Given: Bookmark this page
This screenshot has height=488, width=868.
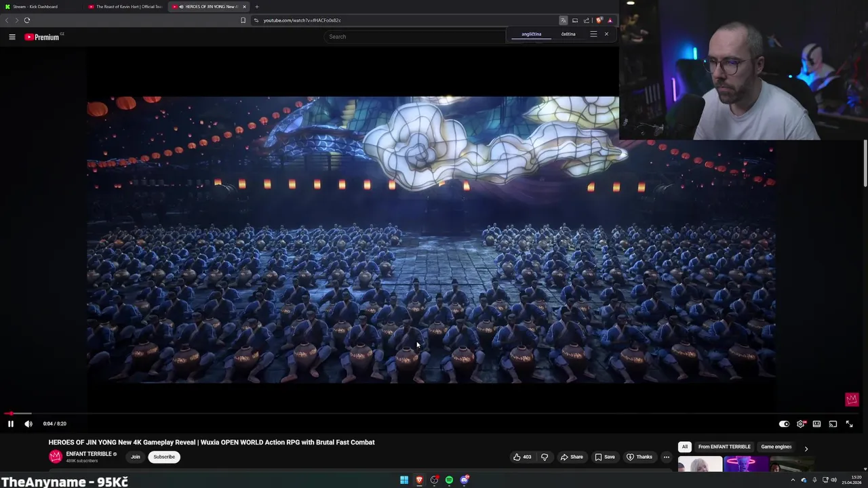Looking at the screenshot, I should pyautogui.click(x=243, y=20).
